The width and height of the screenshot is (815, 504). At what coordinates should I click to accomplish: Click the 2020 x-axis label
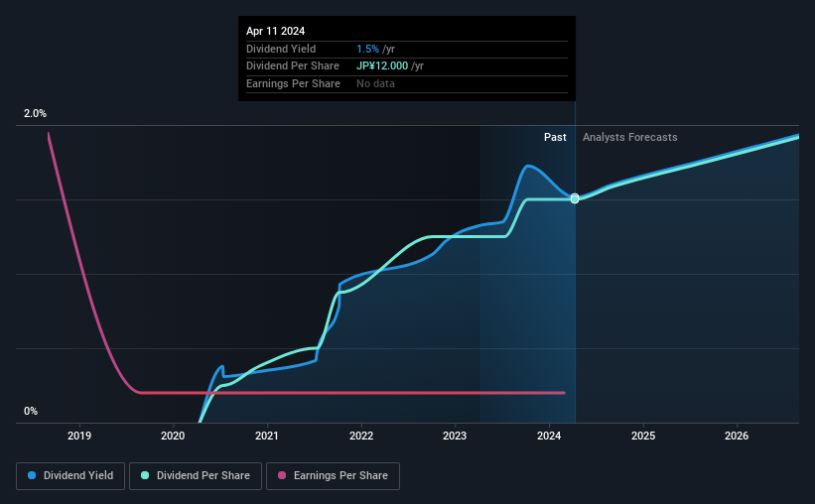(x=173, y=436)
